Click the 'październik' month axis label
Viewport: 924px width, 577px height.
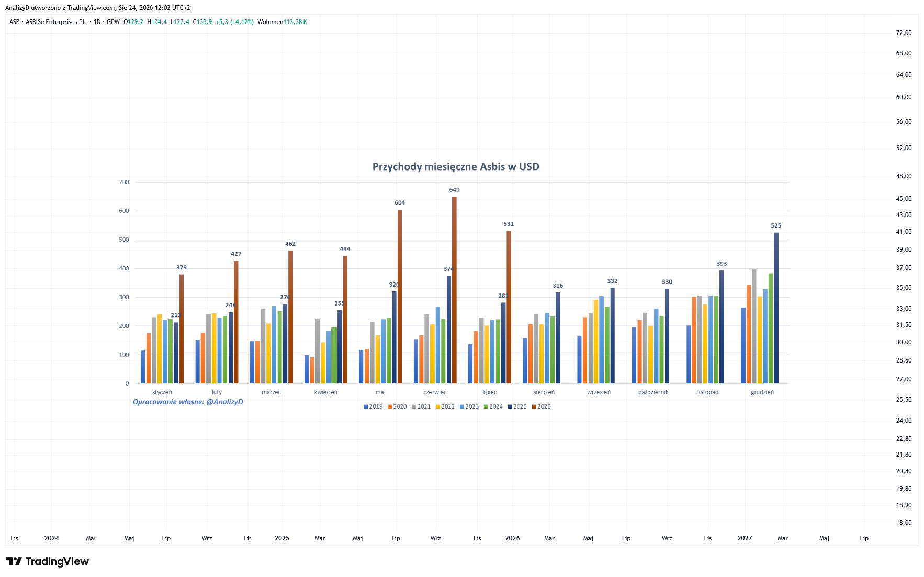pyautogui.click(x=653, y=392)
